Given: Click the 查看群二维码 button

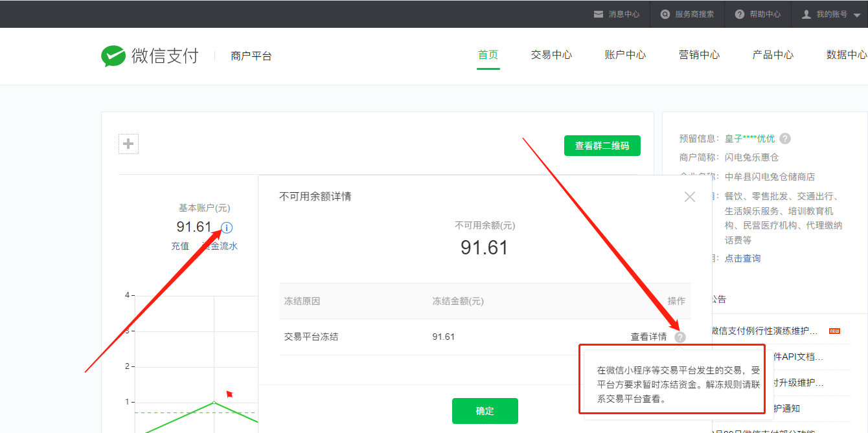Looking at the screenshot, I should tap(602, 146).
